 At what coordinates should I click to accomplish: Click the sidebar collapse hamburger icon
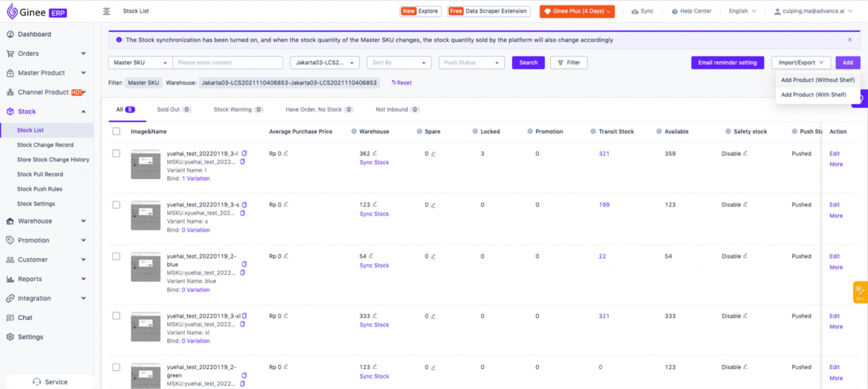point(106,11)
